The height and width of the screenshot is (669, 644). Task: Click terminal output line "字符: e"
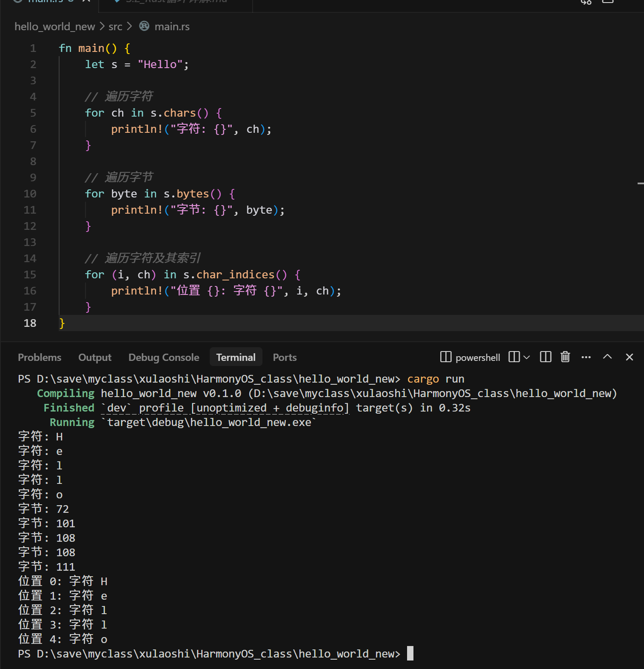click(x=40, y=452)
